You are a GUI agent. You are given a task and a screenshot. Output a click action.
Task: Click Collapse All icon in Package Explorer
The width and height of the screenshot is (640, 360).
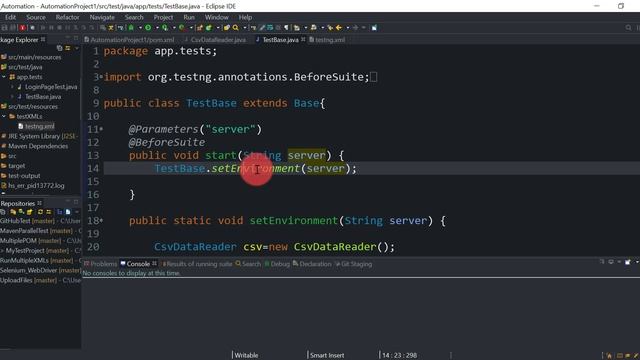tap(60, 48)
